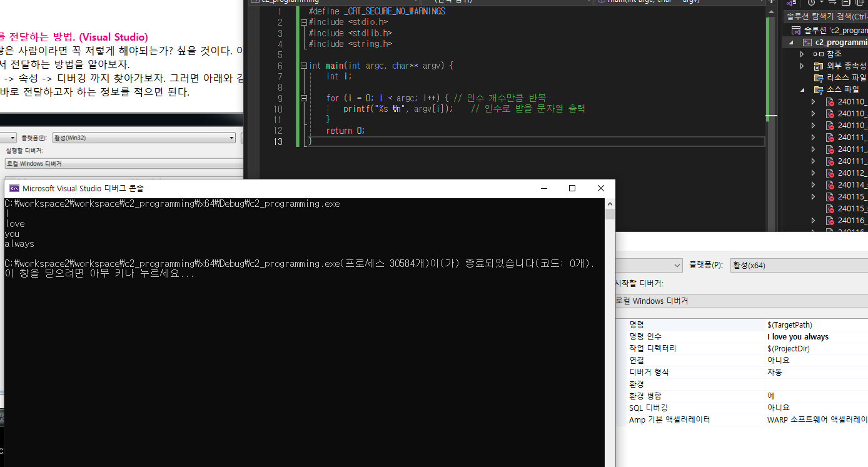Image resolution: width=868 pixels, height=467 pixels.
Task: Click the WARP 소프트웨어 액셀러레이터 value
Action: pyautogui.click(x=817, y=420)
